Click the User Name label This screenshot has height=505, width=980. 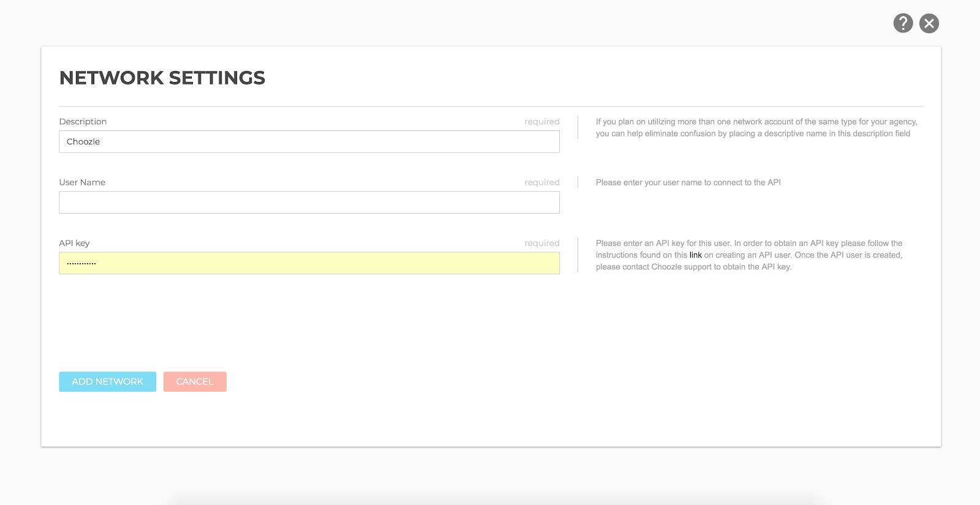[x=82, y=182]
